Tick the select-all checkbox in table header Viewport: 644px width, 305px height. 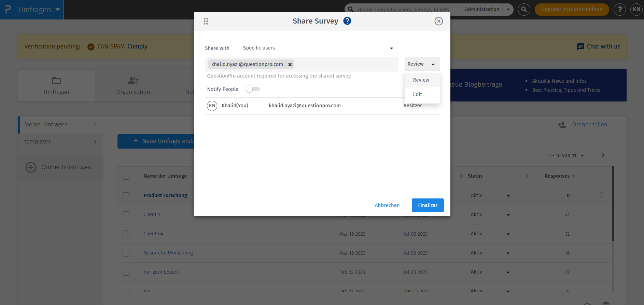point(126,176)
